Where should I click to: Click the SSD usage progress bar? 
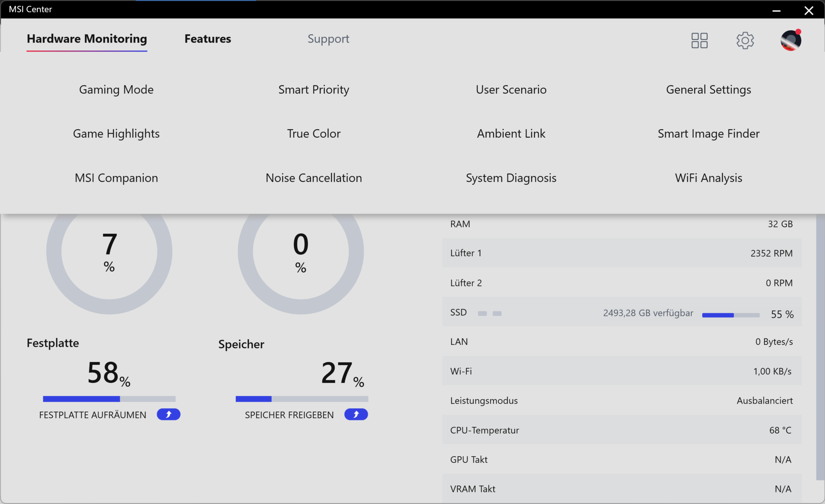[730, 315]
